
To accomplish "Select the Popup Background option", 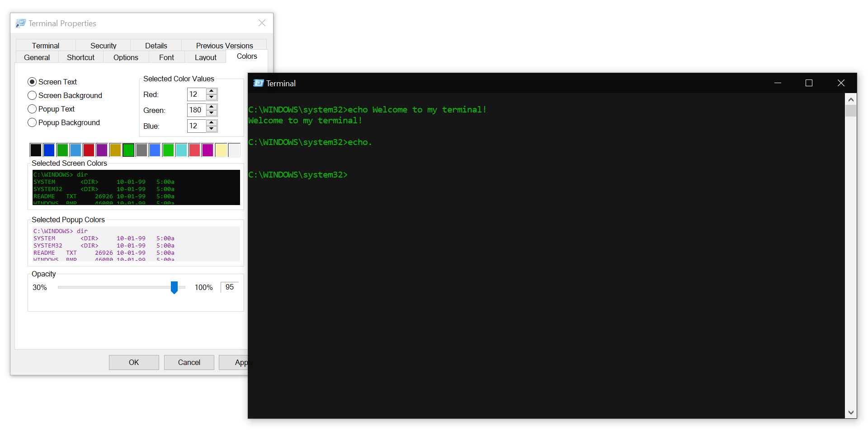I will point(32,122).
